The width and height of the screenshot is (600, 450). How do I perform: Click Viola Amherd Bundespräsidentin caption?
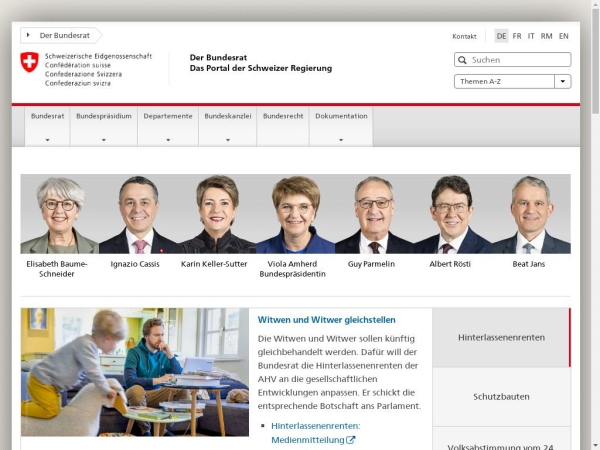click(292, 269)
